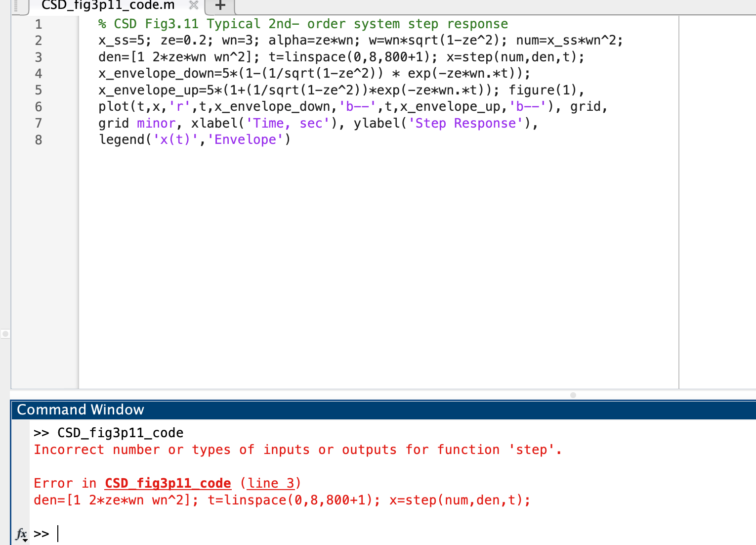The height and width of the screenshot is (545, 756).
Task: Place cursor on 'x_ss=5;' in line 2
Action: [125, 41]
